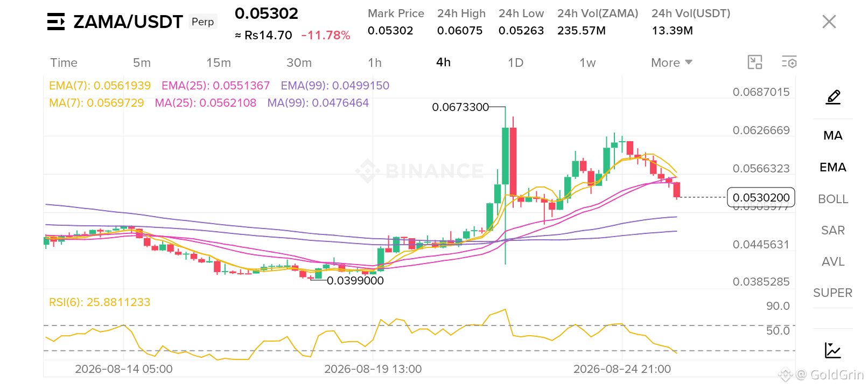Click the Mark Price label
The height and width of the screenshot is (388, 868).
[x=396, y=13]
